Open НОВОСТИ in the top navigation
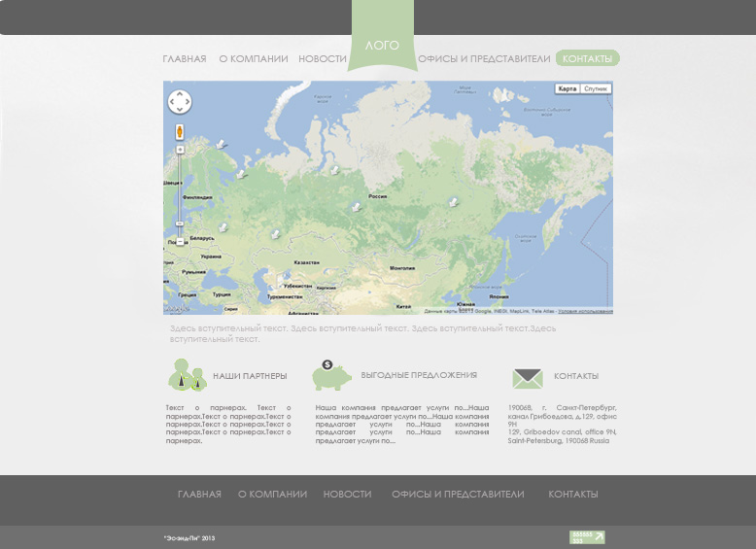Viewport: 756px width, 549px height. point(323,59)
